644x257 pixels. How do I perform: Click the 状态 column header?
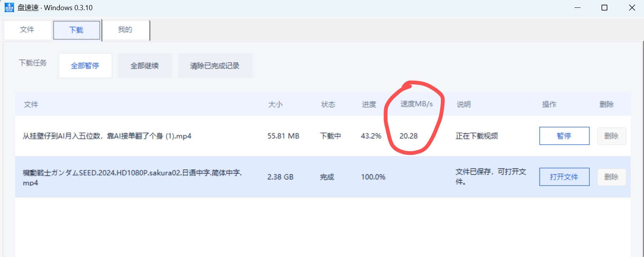tap(328, 104)
